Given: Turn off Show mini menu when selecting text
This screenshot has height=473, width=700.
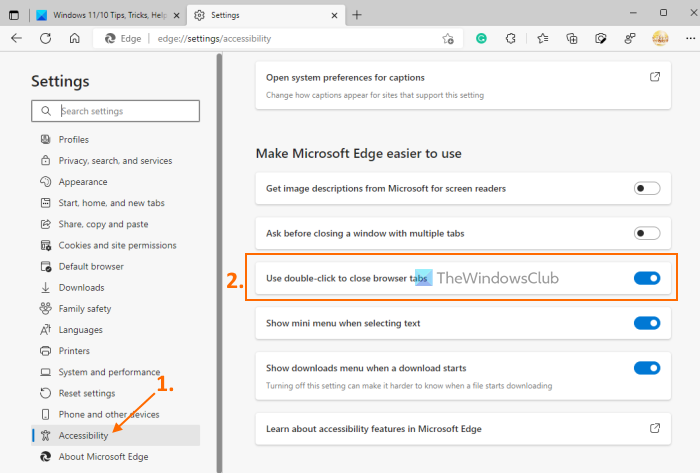Looking at the screenshot, I should point(647,323).
